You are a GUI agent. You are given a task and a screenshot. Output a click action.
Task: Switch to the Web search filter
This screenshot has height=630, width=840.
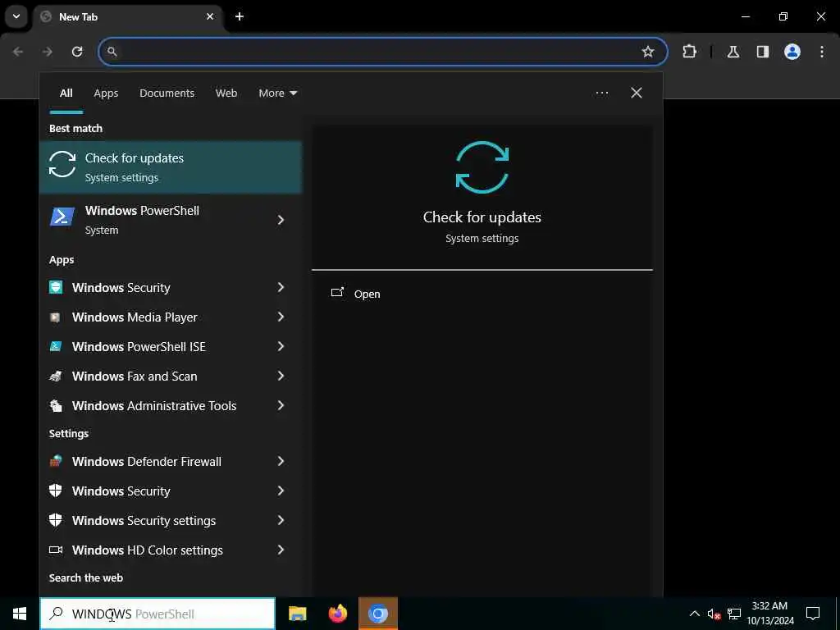click(226, 94)
